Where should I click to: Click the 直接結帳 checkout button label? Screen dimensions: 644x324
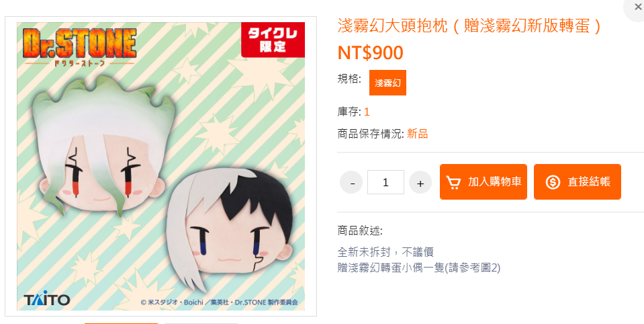pos(589,181)
